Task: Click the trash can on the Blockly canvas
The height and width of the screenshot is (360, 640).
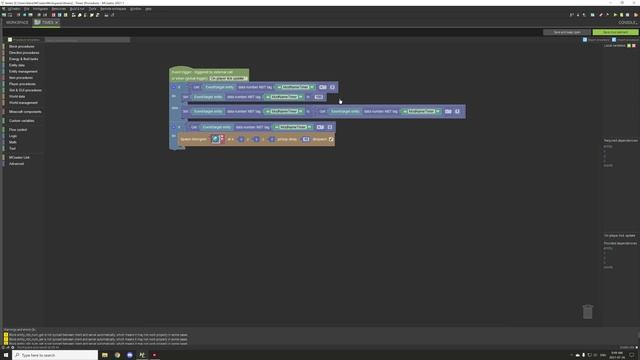Action: (x=587, y=311)
